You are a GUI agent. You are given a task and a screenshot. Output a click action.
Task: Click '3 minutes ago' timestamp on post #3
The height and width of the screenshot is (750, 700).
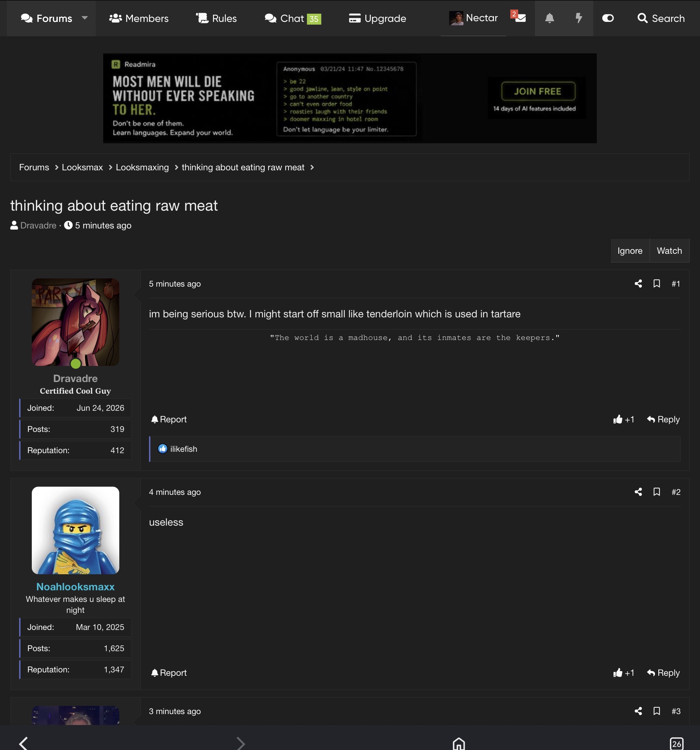click(175, 711)
